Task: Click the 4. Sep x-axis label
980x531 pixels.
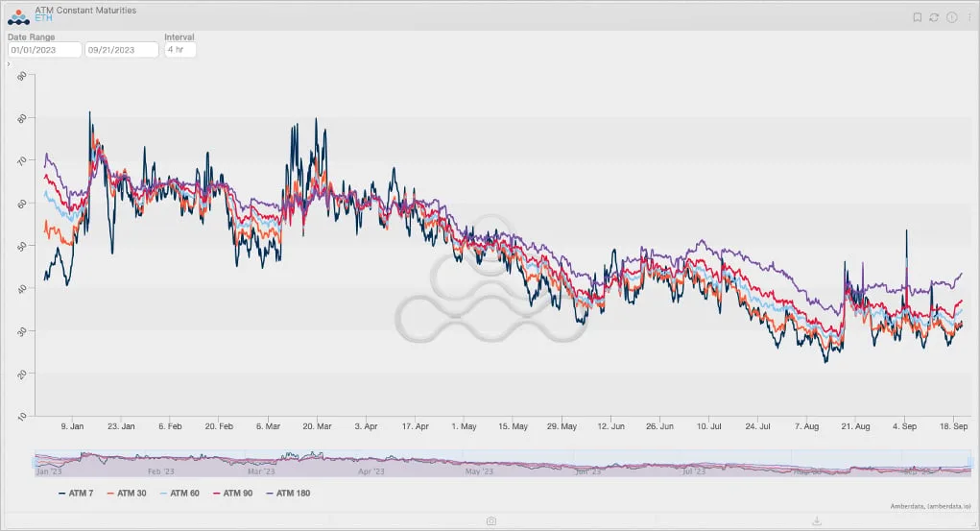Action: point(904,426)
